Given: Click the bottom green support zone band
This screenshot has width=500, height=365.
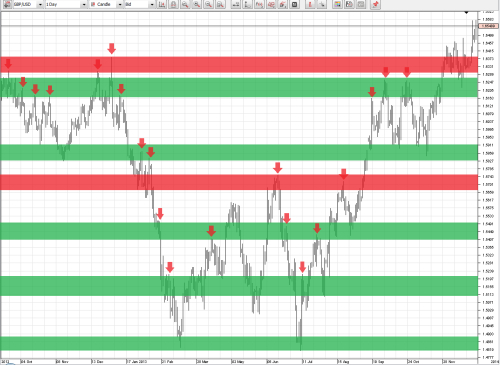Looking at the screenshot, I should point(239,343).
